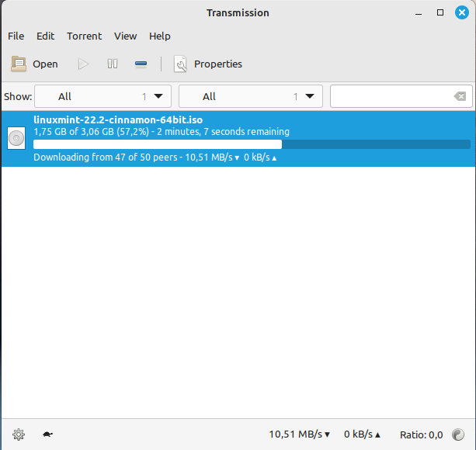This screenshot has height=450, width=476.
Task: Open the gear options menu
Action: [x=19, y=434]
